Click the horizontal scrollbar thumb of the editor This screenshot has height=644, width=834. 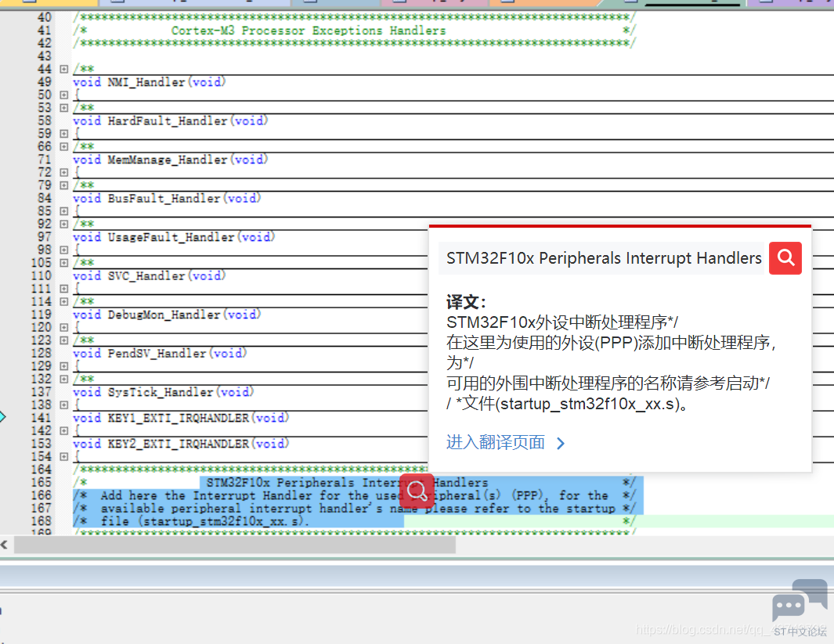[235, 545]
